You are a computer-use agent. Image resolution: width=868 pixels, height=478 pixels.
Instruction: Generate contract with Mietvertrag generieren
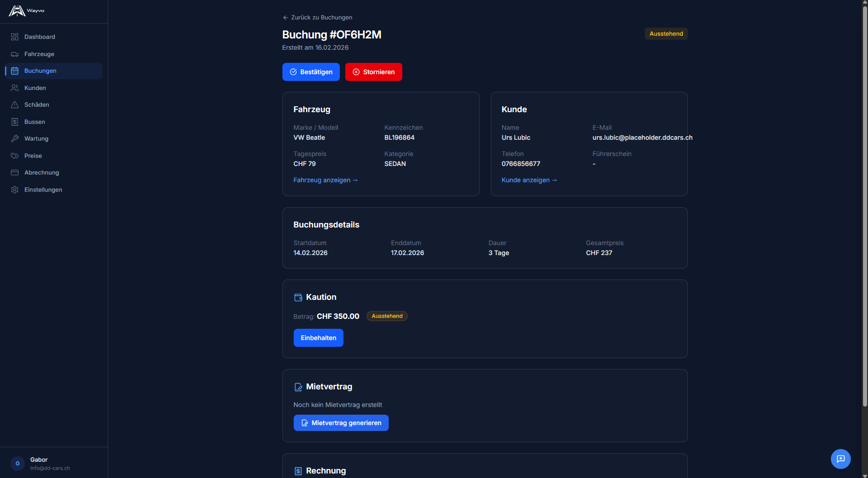341,423
